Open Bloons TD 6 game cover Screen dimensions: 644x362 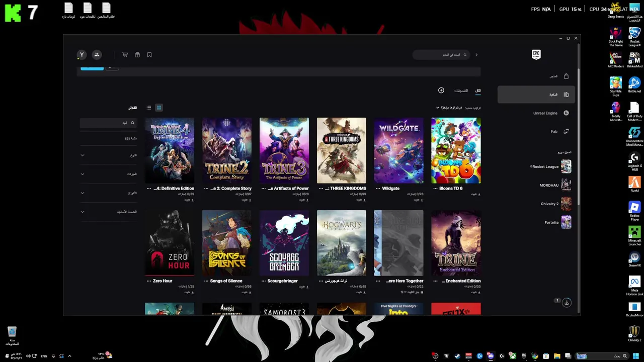[456, 150]
